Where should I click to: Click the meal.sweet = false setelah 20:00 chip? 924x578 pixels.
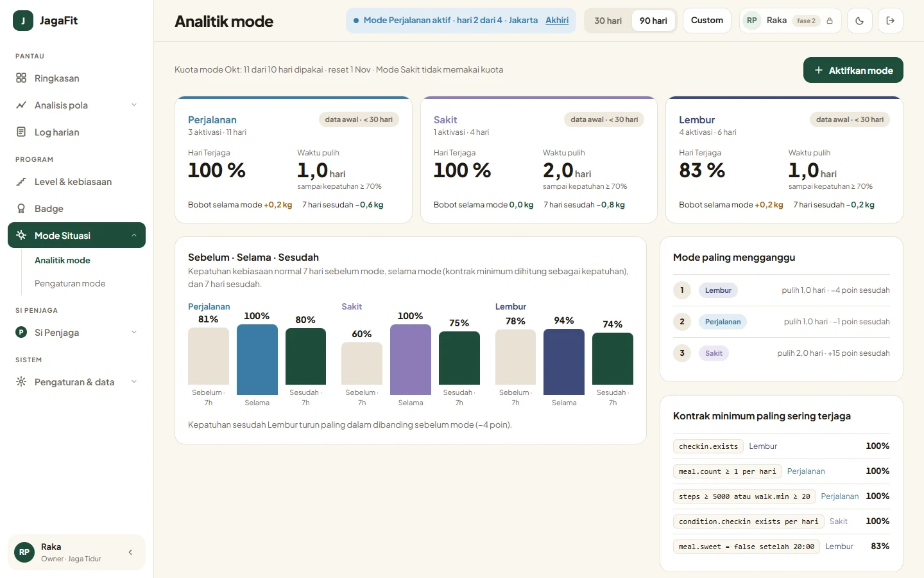[746, 547]
